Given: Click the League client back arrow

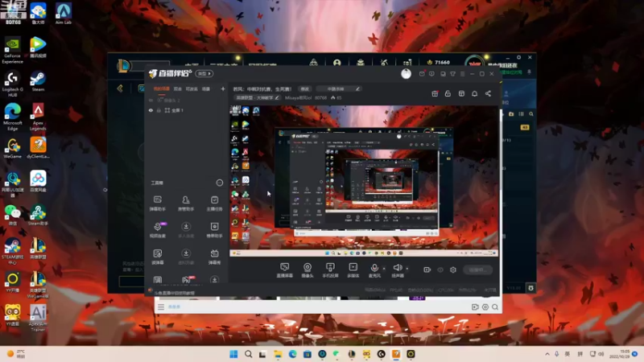Looking at the screenshot, I should tap(120, 88).
